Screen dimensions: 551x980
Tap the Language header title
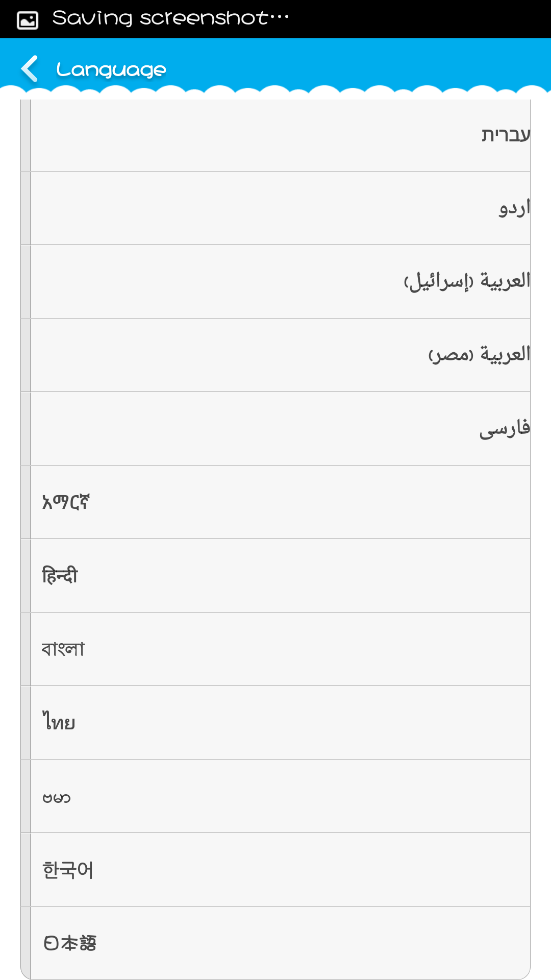point(111,69)
